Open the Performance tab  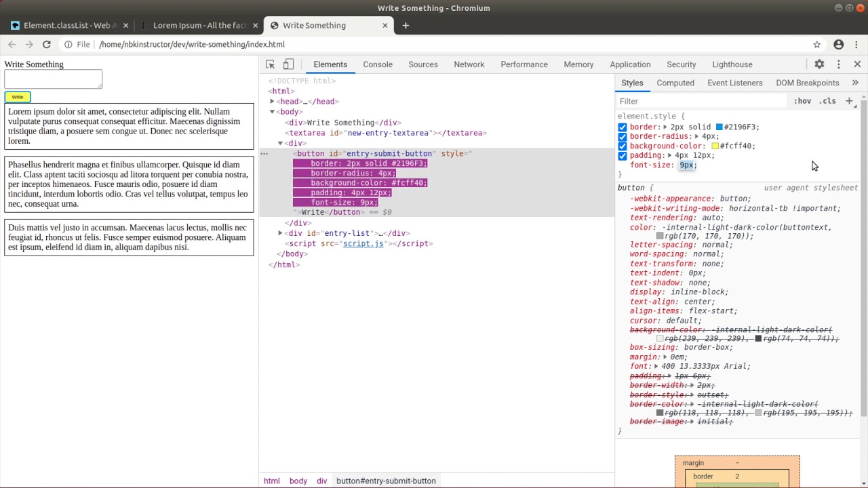pos(524,64)
